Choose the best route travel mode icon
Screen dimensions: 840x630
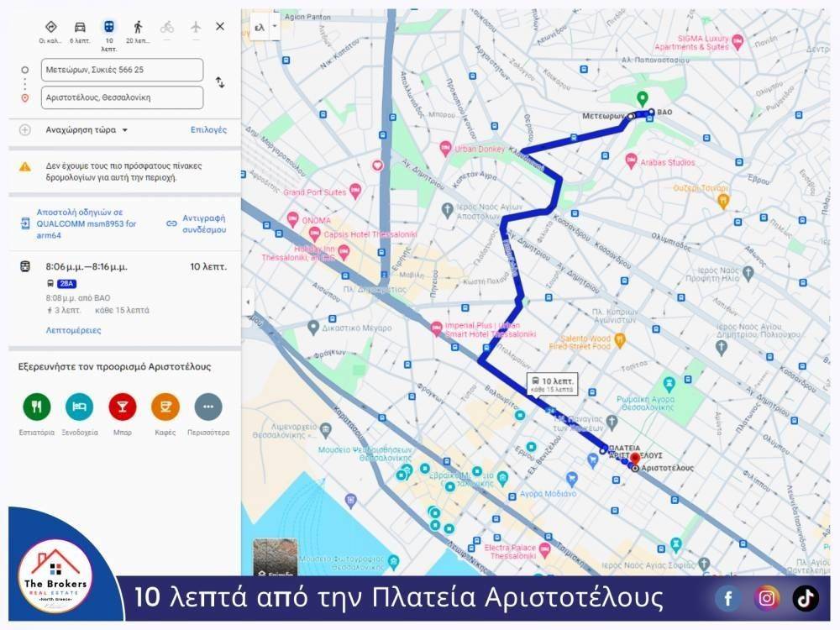(50, 27)
